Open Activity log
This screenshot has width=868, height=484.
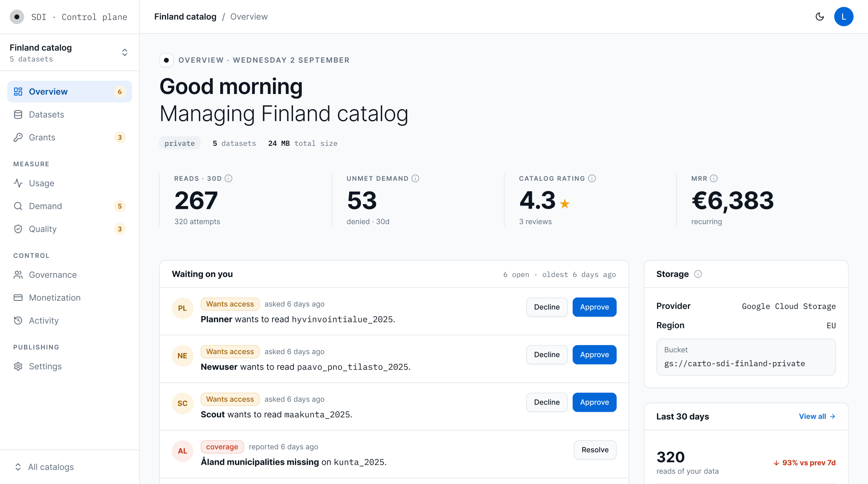[70, 321]
